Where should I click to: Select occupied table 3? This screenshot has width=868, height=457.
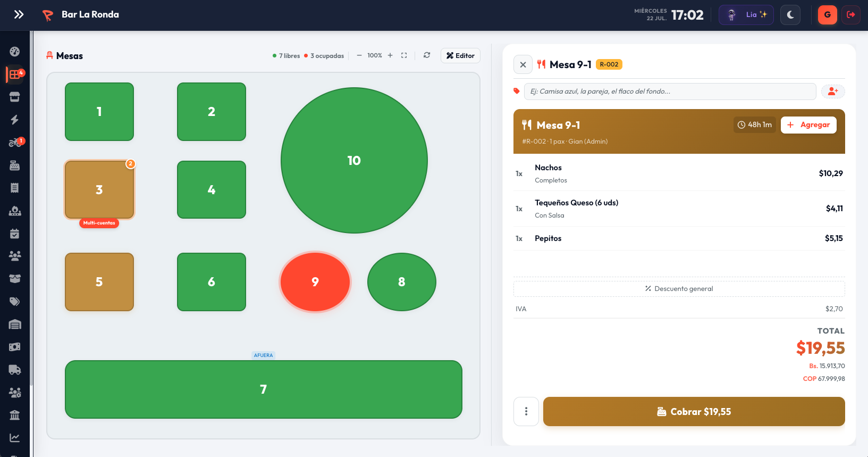pyautogui.click(x=99, y=190)
